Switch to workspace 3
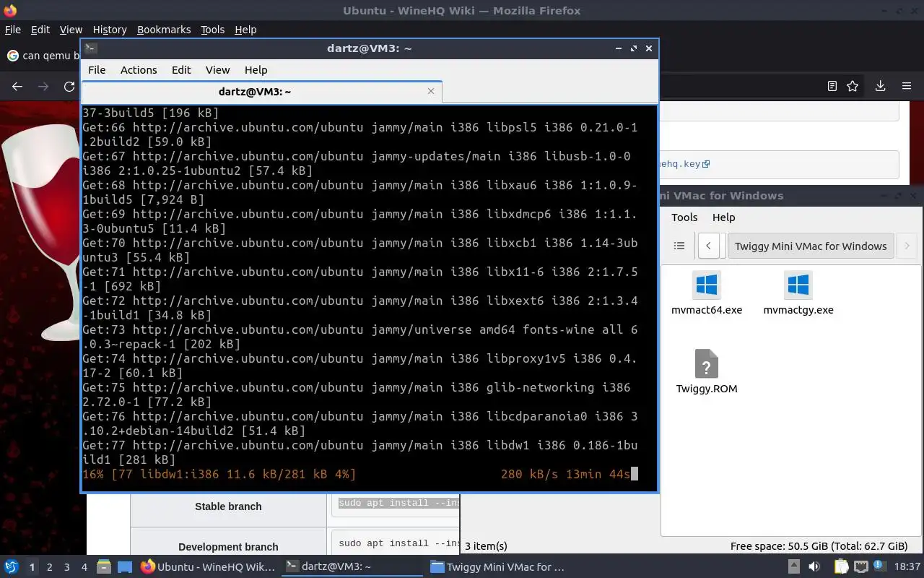Image resolution: width=924 pixels, height=578 pixels. [67, 567]
